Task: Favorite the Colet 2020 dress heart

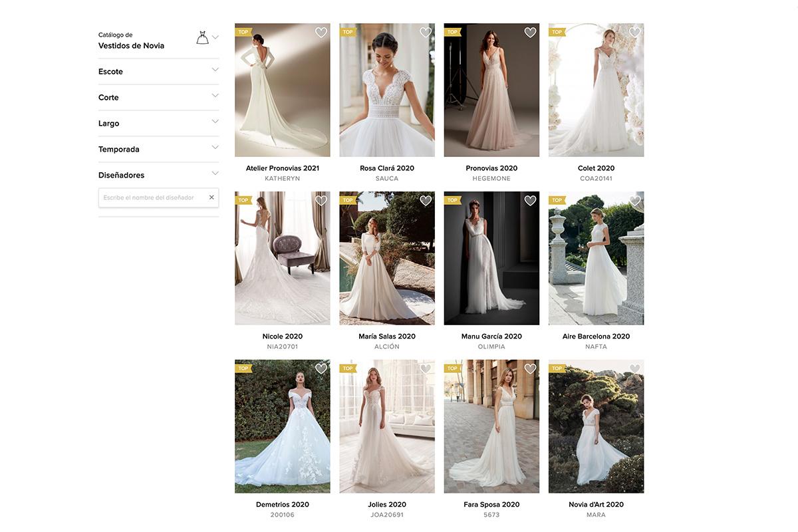Action: click(634, 33)
